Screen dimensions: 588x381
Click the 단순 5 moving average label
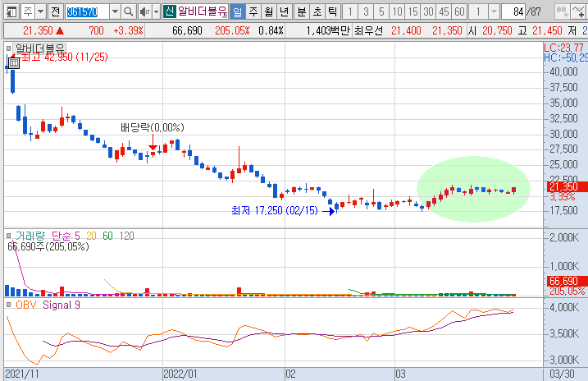click(x=66, y=236)
